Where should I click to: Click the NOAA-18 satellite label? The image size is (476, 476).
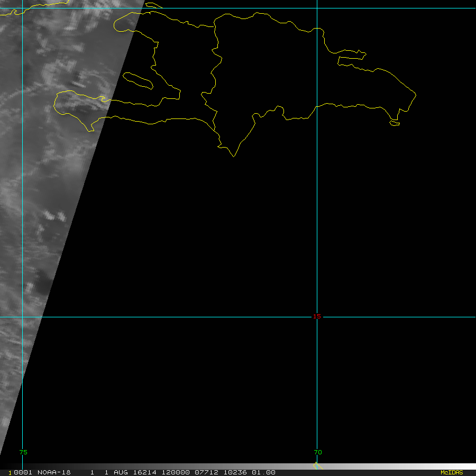click(54, 472)
